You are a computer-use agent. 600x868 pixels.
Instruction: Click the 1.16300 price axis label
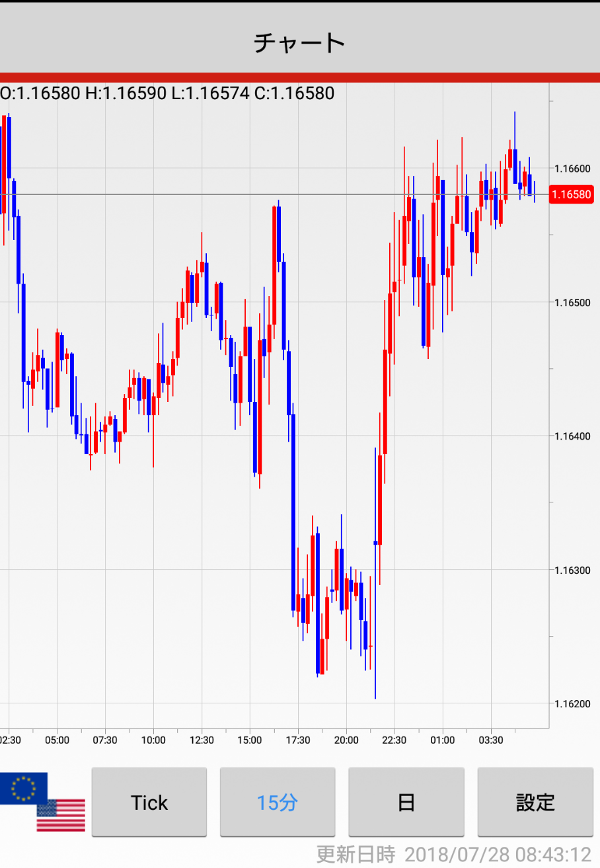(x=573, y=570)
